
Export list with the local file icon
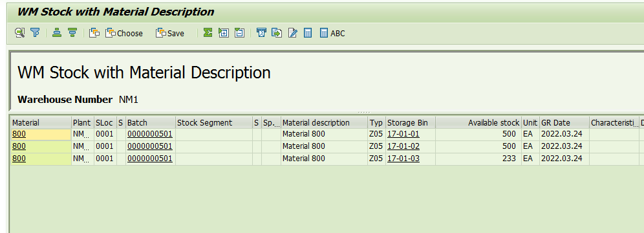(x=277, y=33)
